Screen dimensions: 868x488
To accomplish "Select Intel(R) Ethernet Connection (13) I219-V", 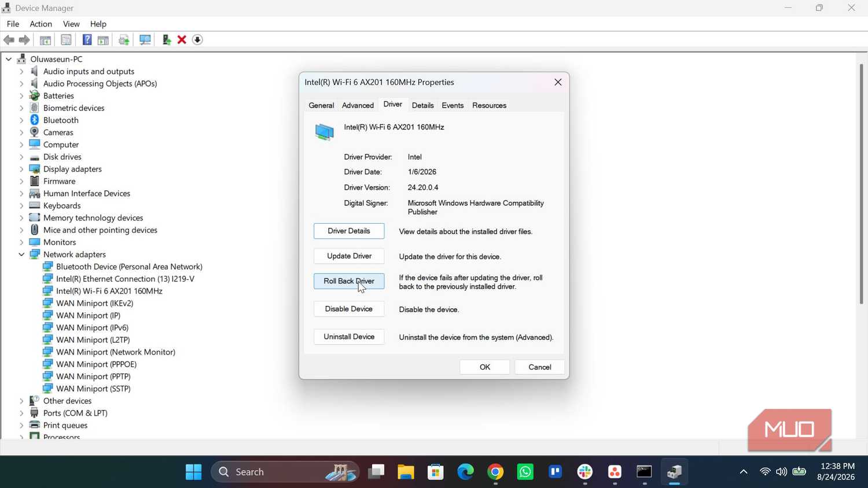I will coord(125,279).
